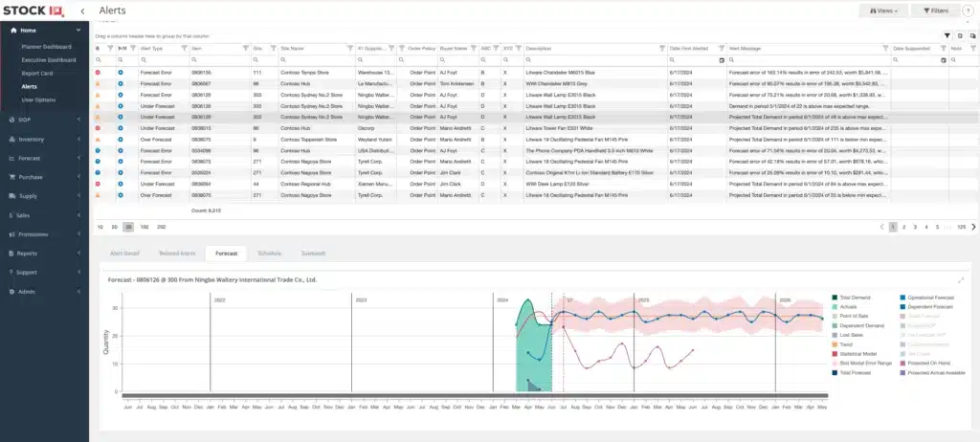Viewport: 980px width, 442px height.
Task: Click the Site Name filter search field
Action: (317, 60)
